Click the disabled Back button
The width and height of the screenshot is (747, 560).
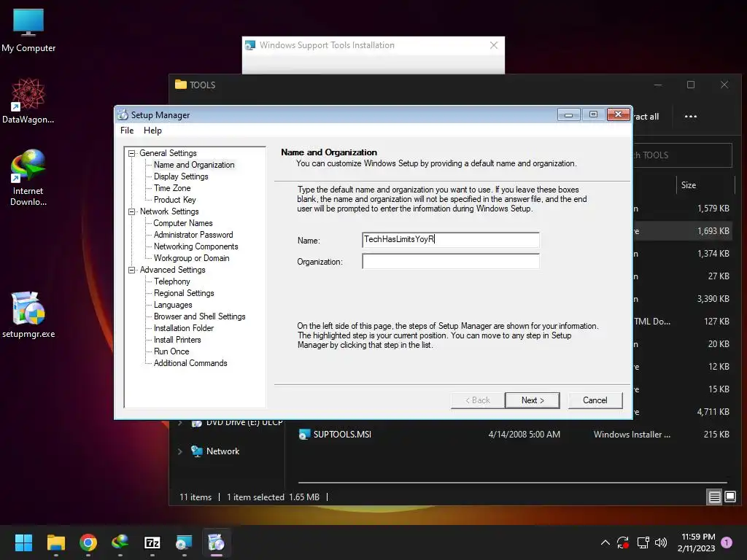(478, 400)
